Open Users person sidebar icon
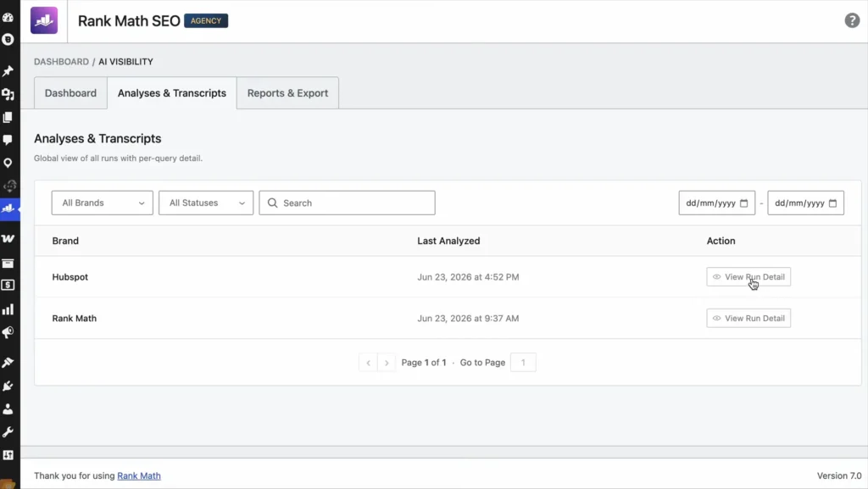This screenshot has height=489, width=868. [x=8, y=408]
